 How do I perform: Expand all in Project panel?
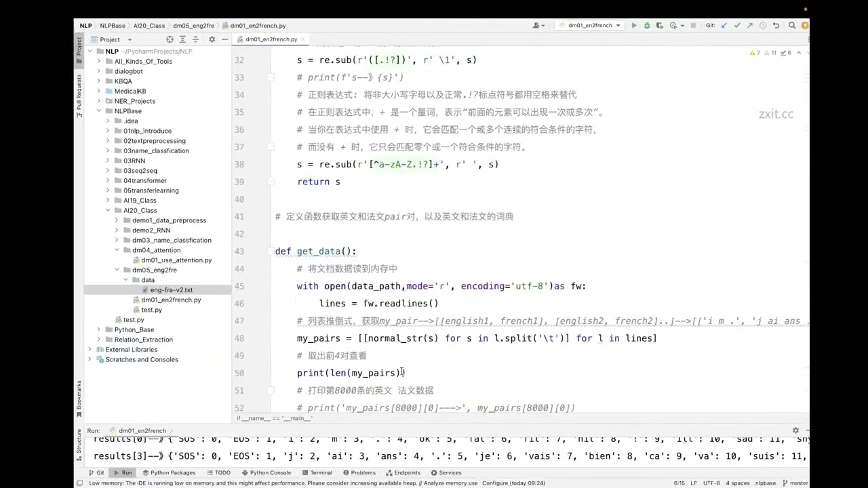pyautogui.click(x=182, y=39)
